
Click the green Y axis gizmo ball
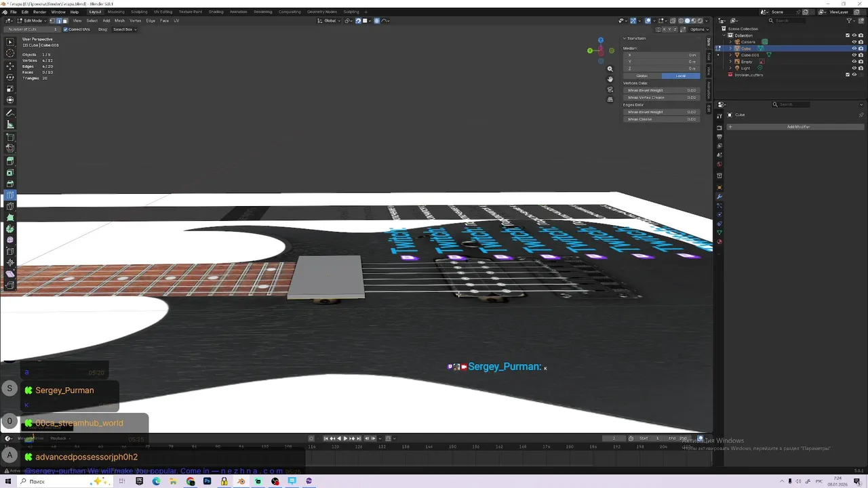[590, 50]
